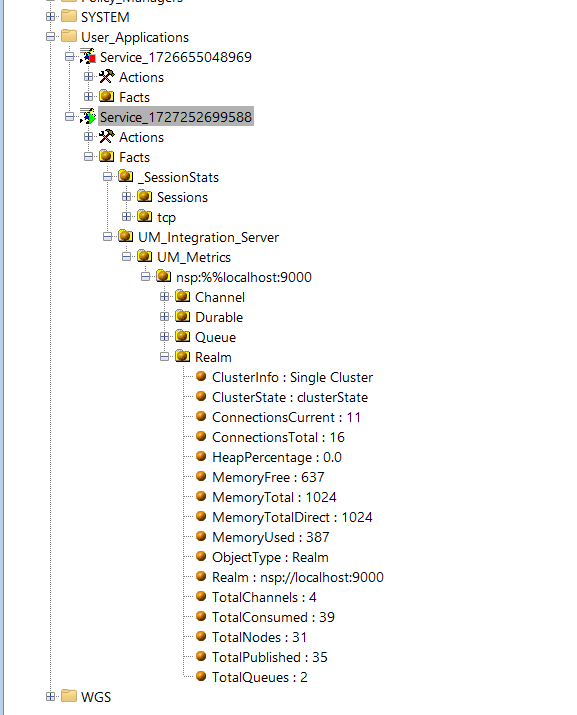Select the 'ConnectionsTotal : 16' row
The width and height of the screenshot is (577, 715).
278,437
